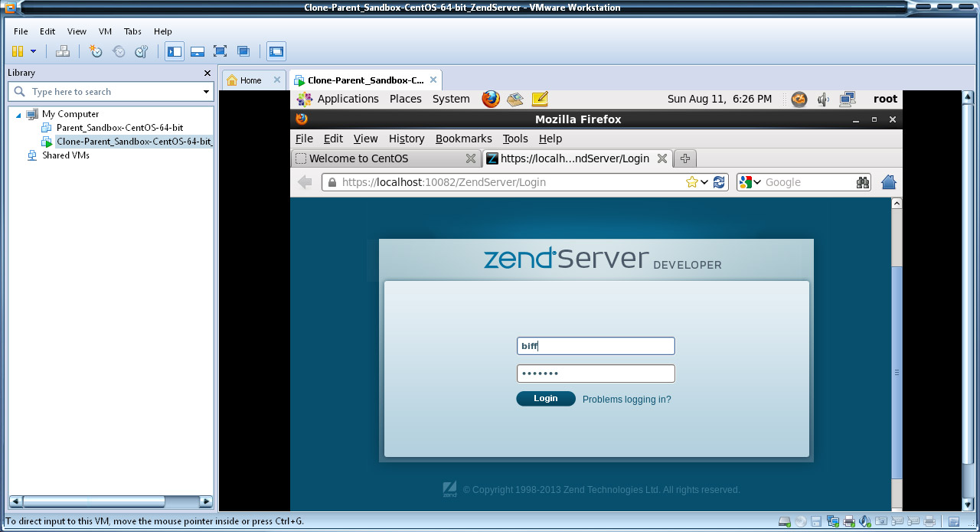980x532 pixels.
Task: Bookmark this page with the star
Action: click(x=692, y=182)
